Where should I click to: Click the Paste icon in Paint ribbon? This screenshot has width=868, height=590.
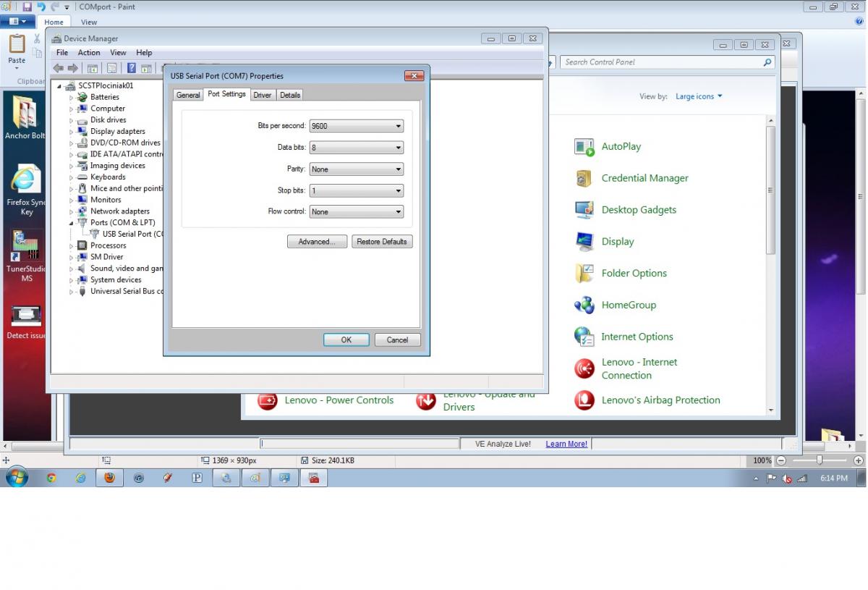click(17, 48)
